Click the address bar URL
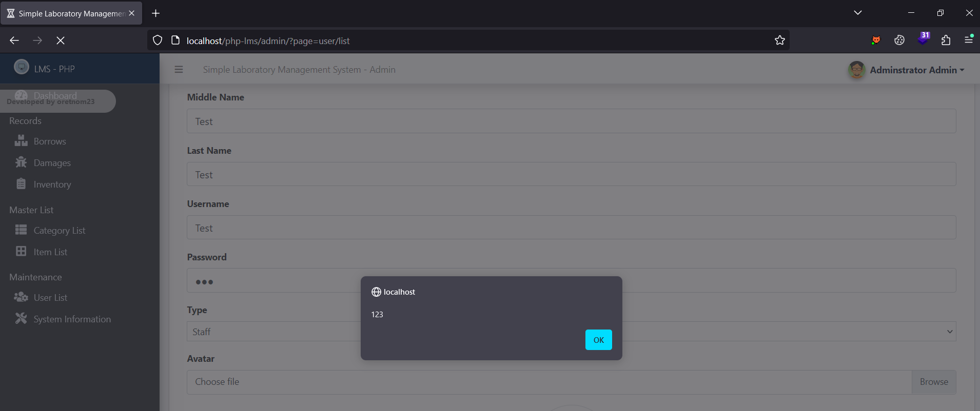 point(268,41)
